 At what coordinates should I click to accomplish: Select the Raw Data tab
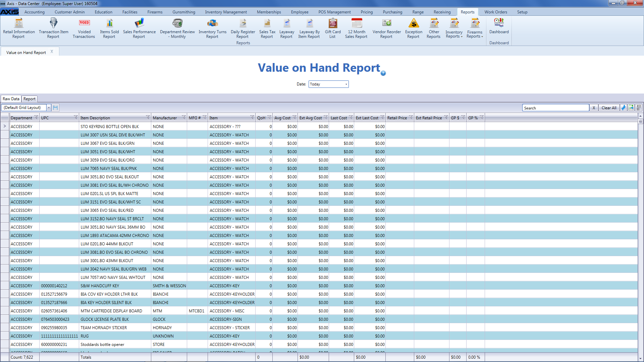click(x=11, y=99)
